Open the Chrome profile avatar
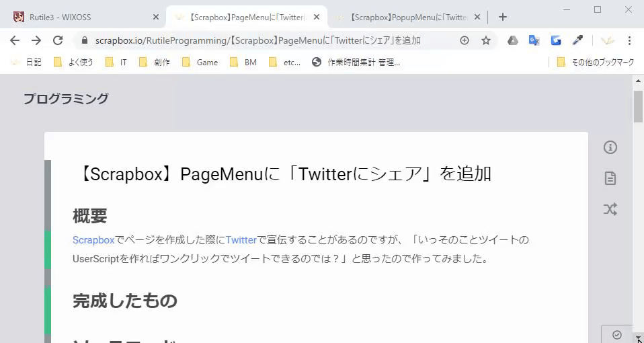The image size is (644, 343). pos(608,40)
